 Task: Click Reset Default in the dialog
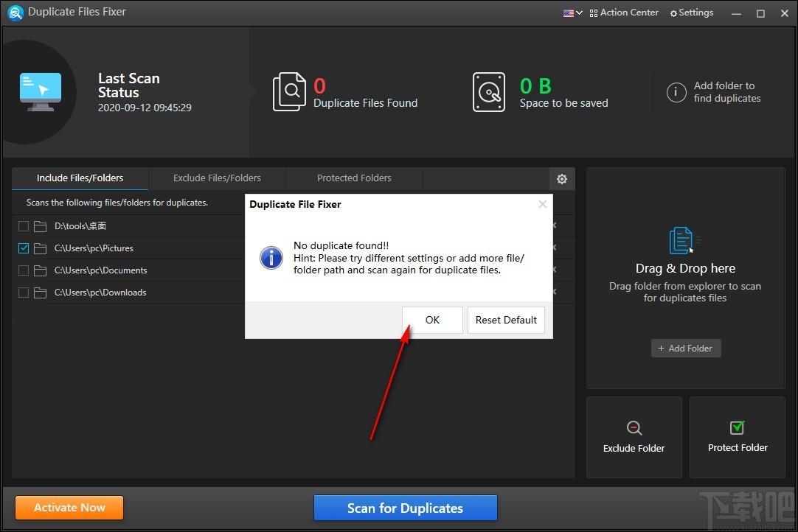[506, 320]
